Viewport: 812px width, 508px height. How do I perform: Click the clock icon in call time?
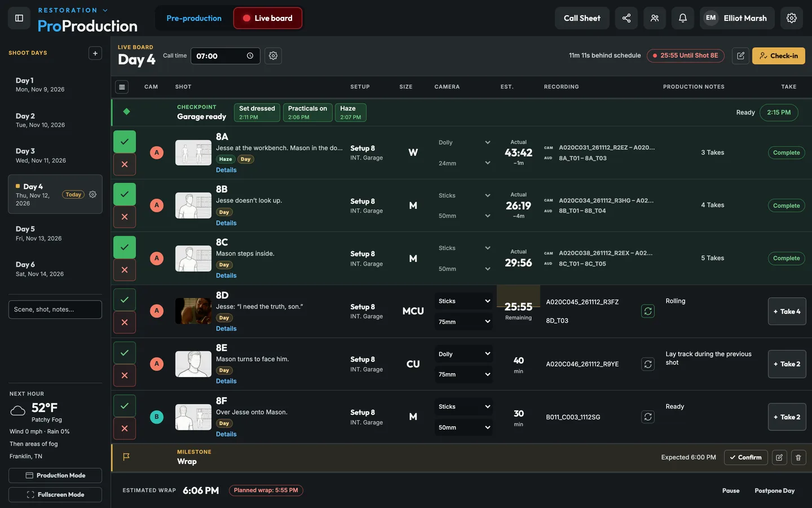[x=250, y=56]
